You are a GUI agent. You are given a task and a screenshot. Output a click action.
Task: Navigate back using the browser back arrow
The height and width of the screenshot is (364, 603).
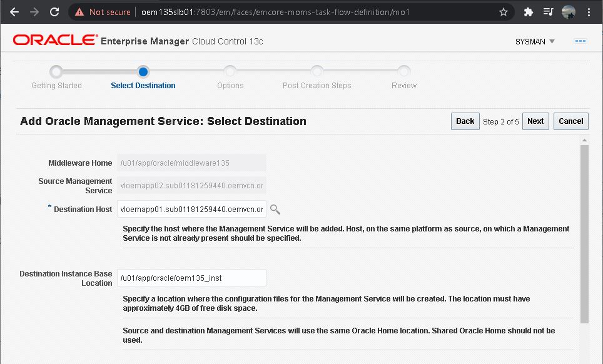click(14, 11)
